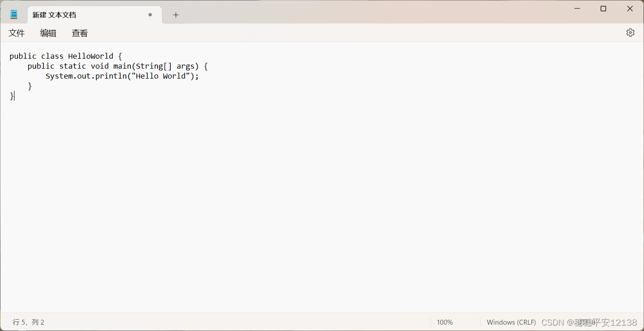Open the 编辑 menu
The height and width of the screenshot is (331, 644).
tap(48, 33)
